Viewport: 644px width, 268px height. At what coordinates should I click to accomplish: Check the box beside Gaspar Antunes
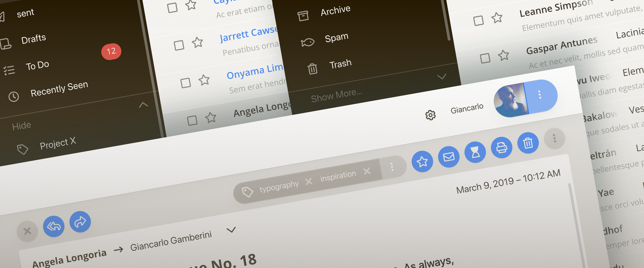pyautogui.click(x=485, y=58)
